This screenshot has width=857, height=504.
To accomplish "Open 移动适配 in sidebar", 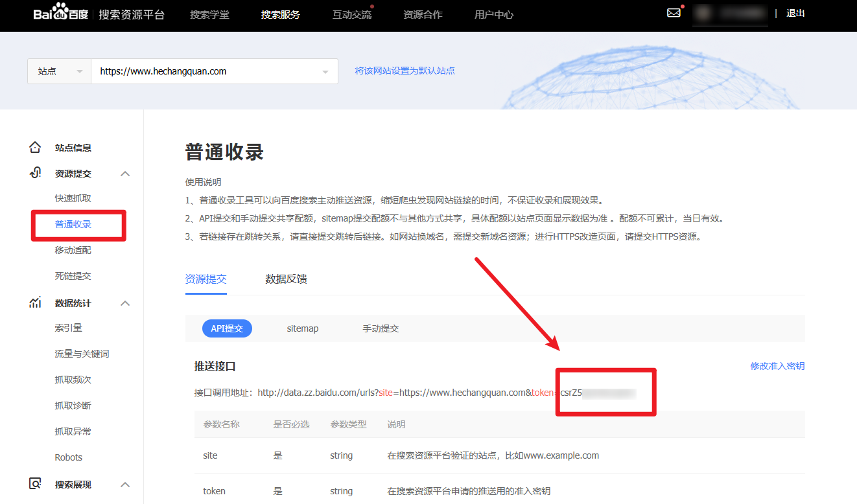I will tap(73, 250).
